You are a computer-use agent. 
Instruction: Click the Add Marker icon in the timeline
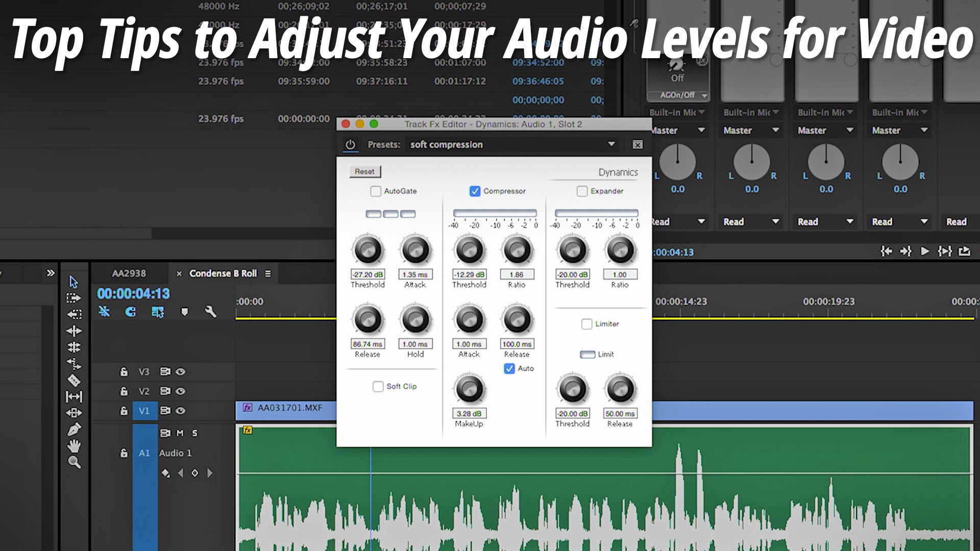[x=184, y=312]
